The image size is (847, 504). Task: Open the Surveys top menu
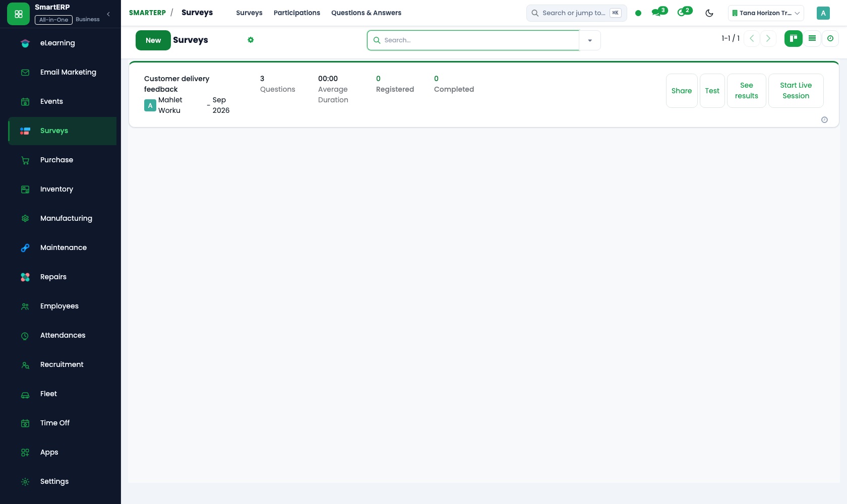coord(249,13)
